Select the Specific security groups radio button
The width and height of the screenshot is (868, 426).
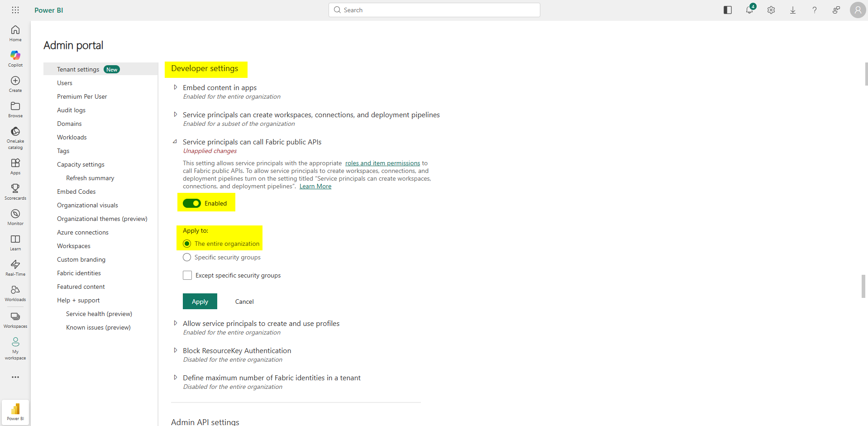187,257
